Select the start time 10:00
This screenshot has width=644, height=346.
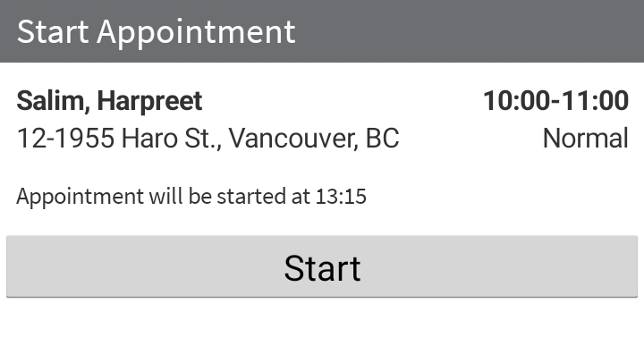pyautogui.click(x=517, y=101)
